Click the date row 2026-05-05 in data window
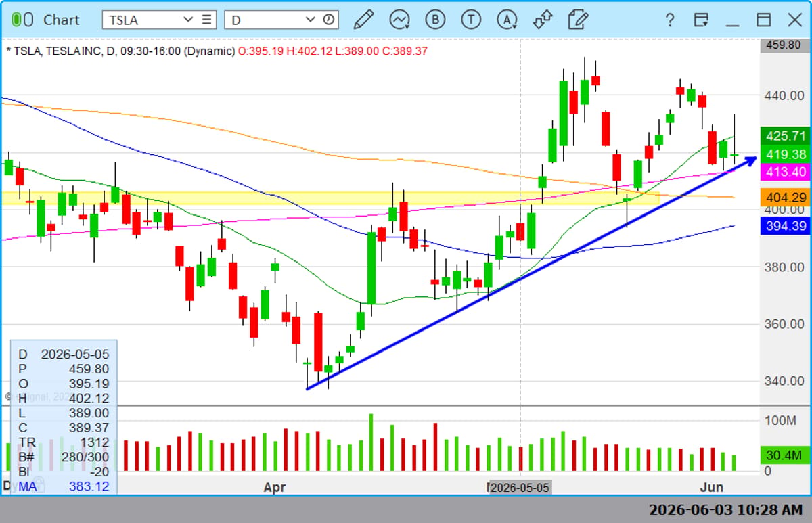This screenshot has width=812, height=523. [63, 354]
